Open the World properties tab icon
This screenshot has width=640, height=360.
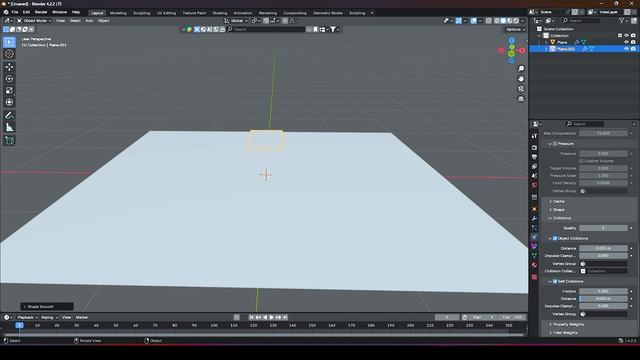click(x=534, y=185)
